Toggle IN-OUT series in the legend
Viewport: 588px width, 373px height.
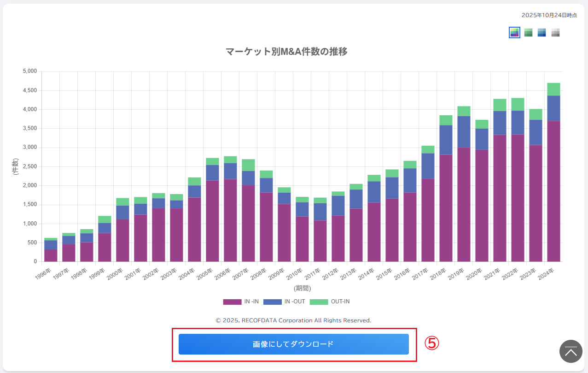point(294,302)
